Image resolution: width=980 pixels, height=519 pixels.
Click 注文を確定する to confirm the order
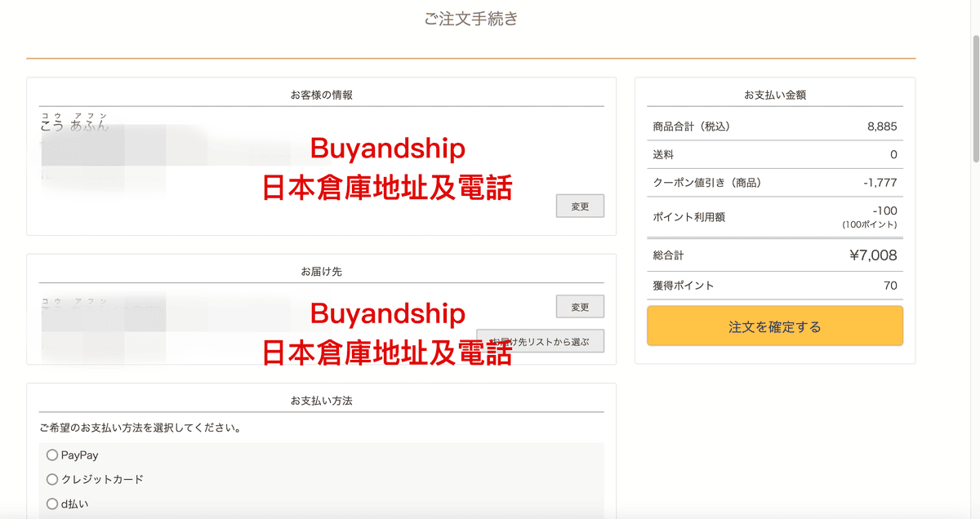[x=775, y=326]
